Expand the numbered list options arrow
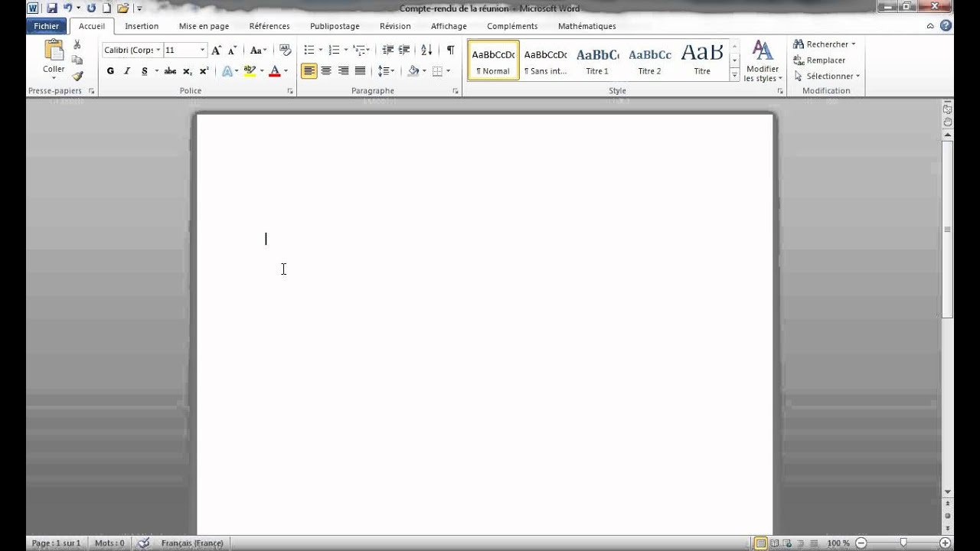The height and width of the screenshot is (551, 980). (x=345, y=50)
